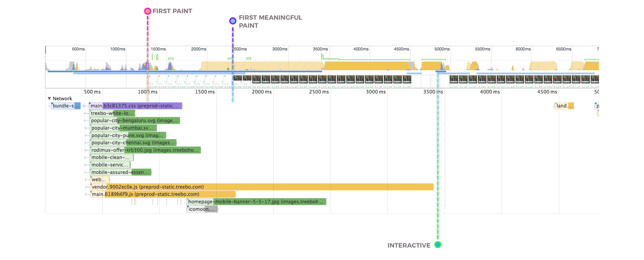
Task: Click the First Paint pink marker circle
Action: click(147, 11)
